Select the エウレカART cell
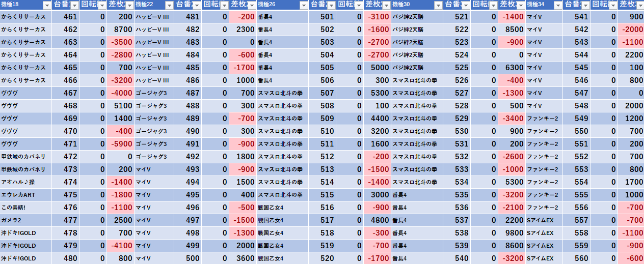The height and width of the screenshot is (264, 644). [26, 195]
